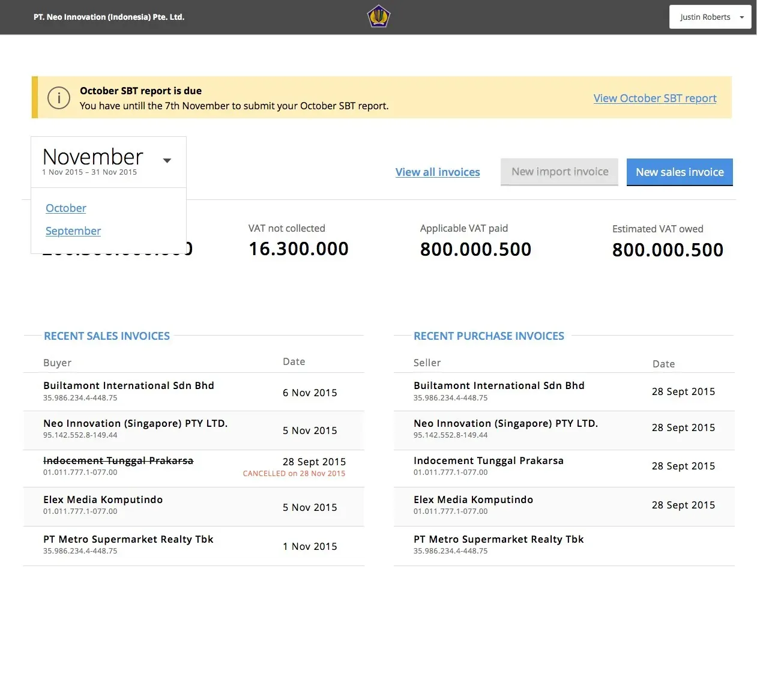Click the Buyer column header
The image size is (757, 700).
(x=57, y=363)
